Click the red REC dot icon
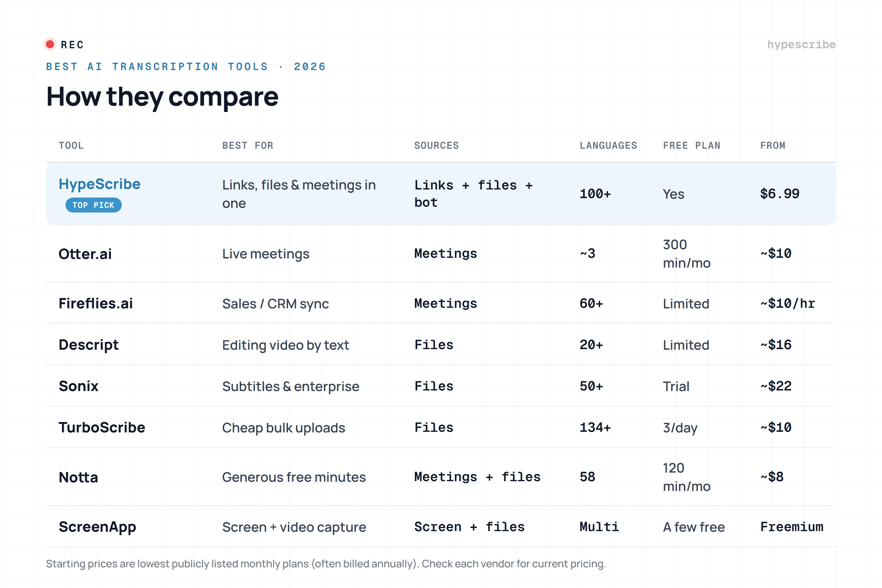 point(50,44)
